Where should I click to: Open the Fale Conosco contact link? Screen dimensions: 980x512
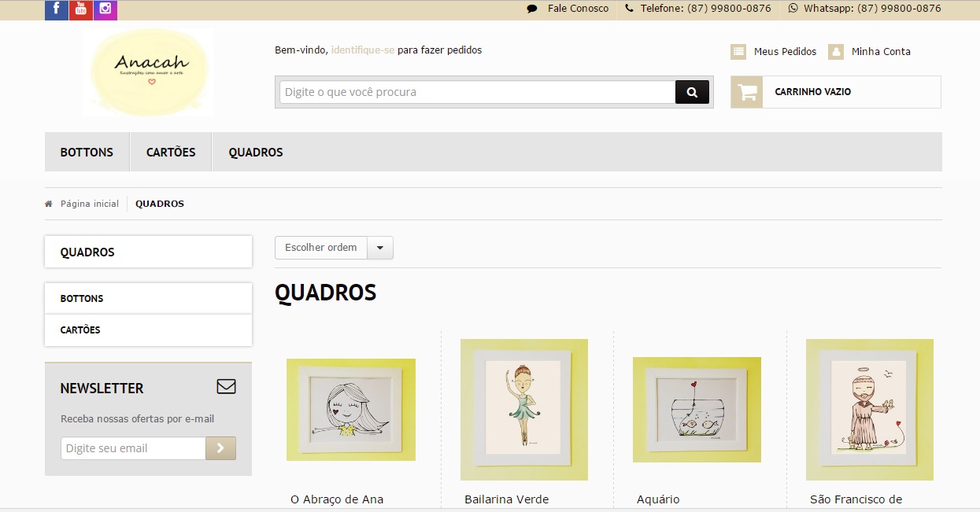pyautogui.click(x=578, y=9)
